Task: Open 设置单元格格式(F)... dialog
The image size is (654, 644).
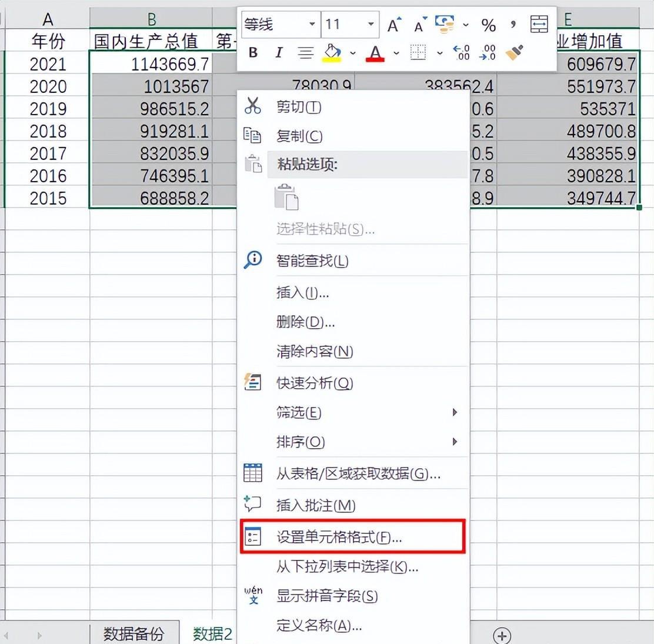Action: [353, 537]
